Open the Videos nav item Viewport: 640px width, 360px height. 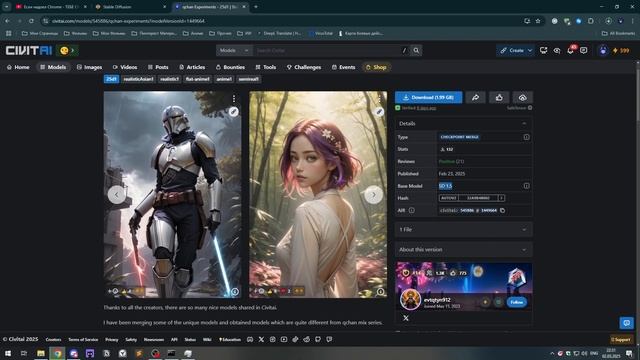tap(125, 67)
